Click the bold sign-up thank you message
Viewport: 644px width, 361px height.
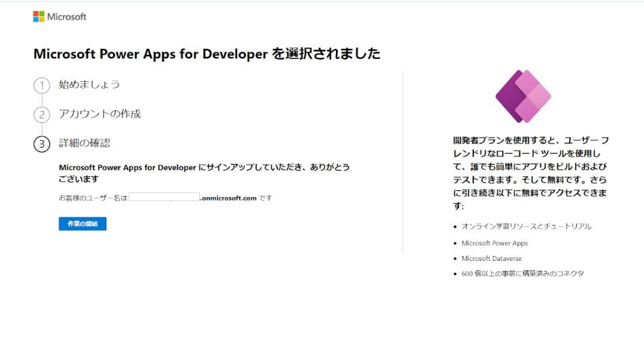point(204,173)
